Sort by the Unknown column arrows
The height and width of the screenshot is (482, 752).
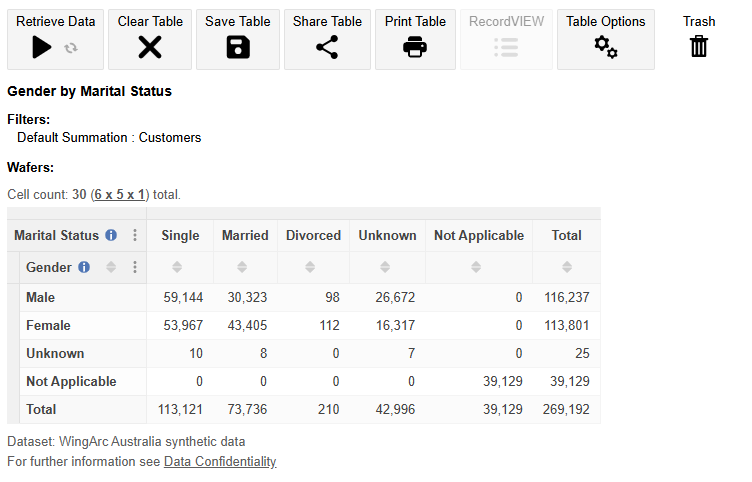385,267
